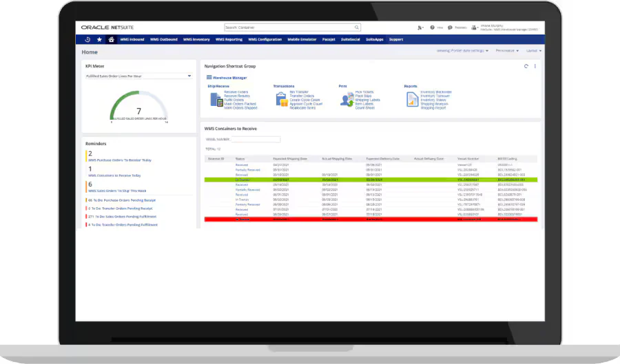Open WMS Sales Orders To Ship This Week
620x364 pixels.
[117, 191]
